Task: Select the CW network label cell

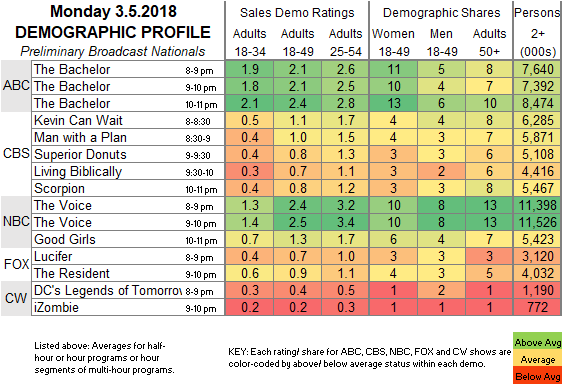Action: [x=16, y=298]
